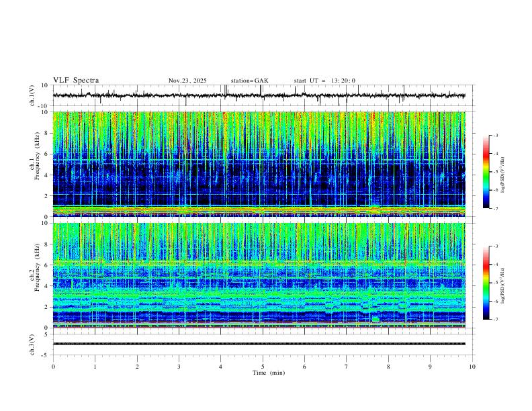Screen dimensions: 532x411
Task: Click the "8" kHz tick of ch.1 spectrogram
Action: (x=46, y=133)
